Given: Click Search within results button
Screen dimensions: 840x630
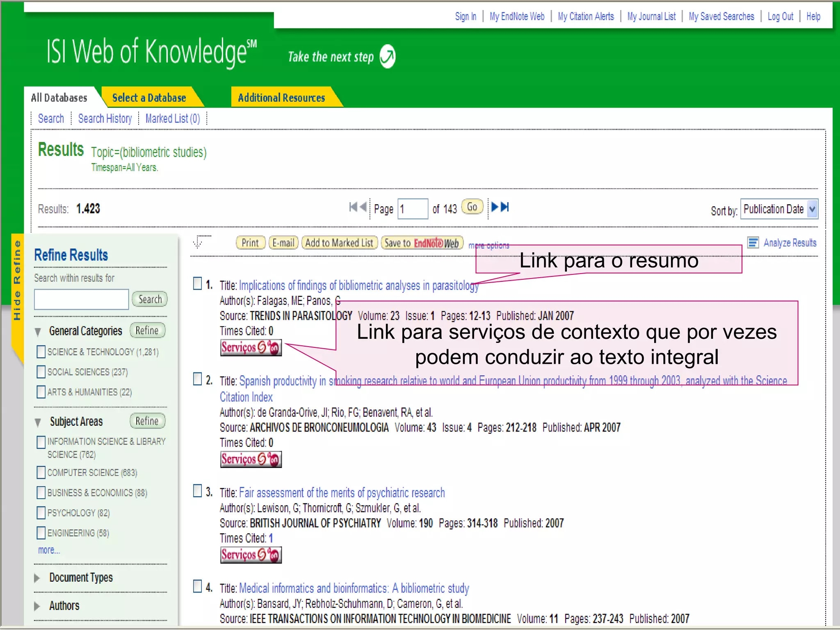Looking at the screenshot, I should 150,299.
